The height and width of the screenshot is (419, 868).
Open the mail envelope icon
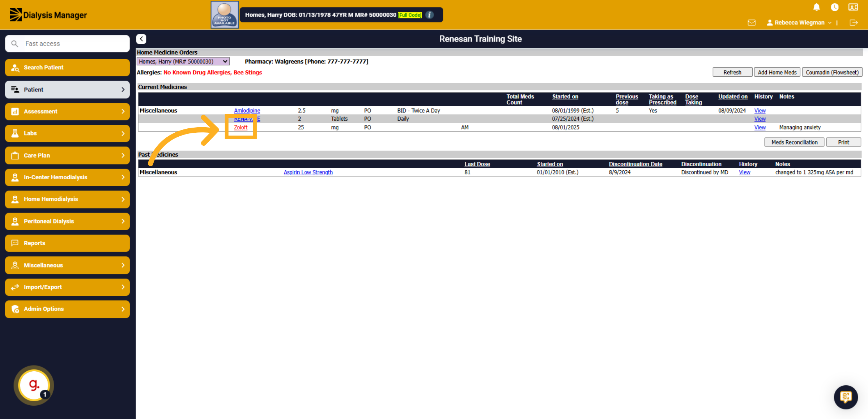tap(752, 23)
